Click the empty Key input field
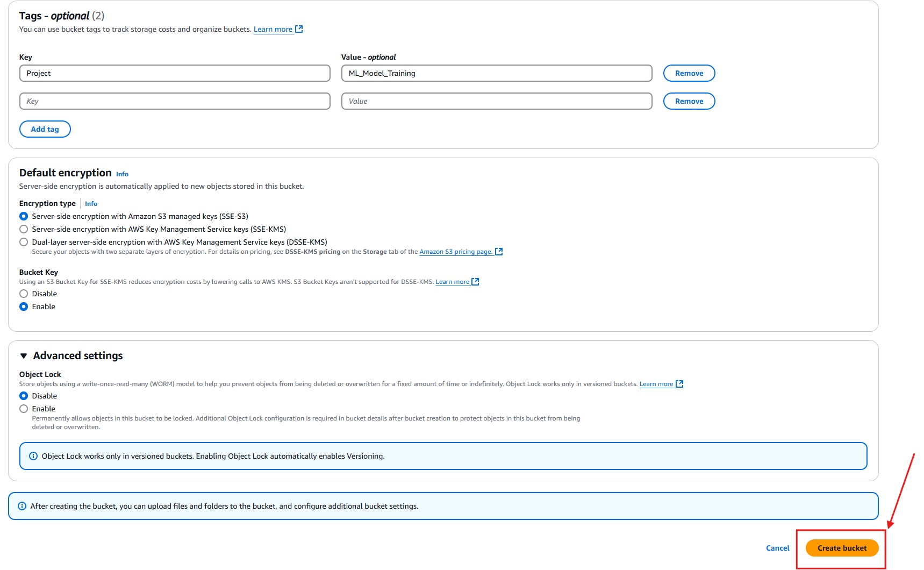924x570 pixels. (x=175, y=101)
